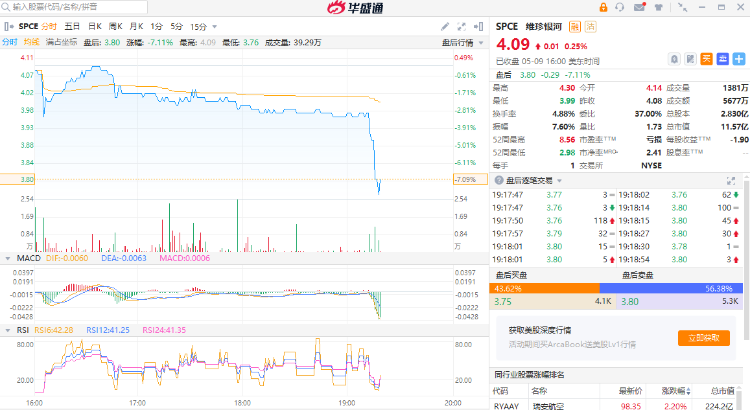
Task: Expand chart to fullscreen icon
Action: 462,26
